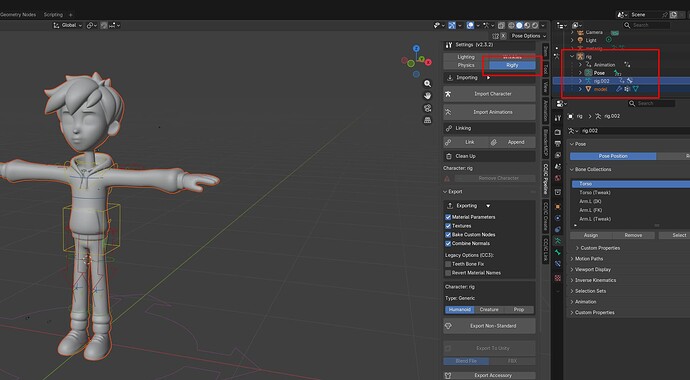This screenshot has height=380, width=690.
Task: Switch perspective/orthographic with the grid icon
Action: tap(427, 121)
